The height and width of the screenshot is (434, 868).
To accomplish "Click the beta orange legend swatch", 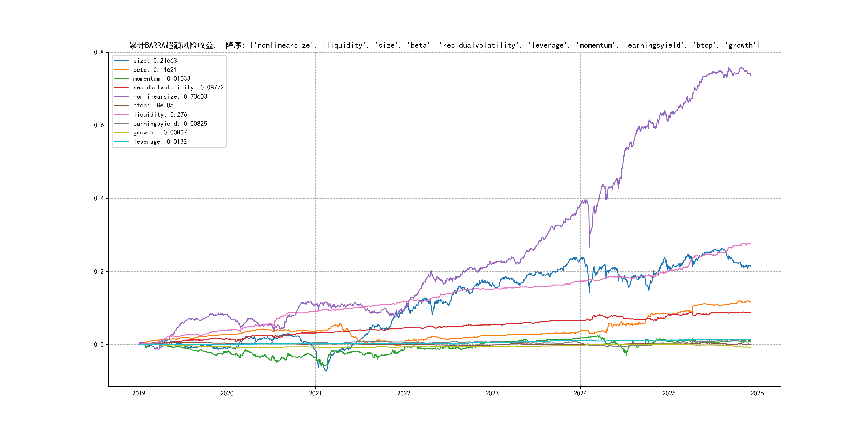I will 121,70.
